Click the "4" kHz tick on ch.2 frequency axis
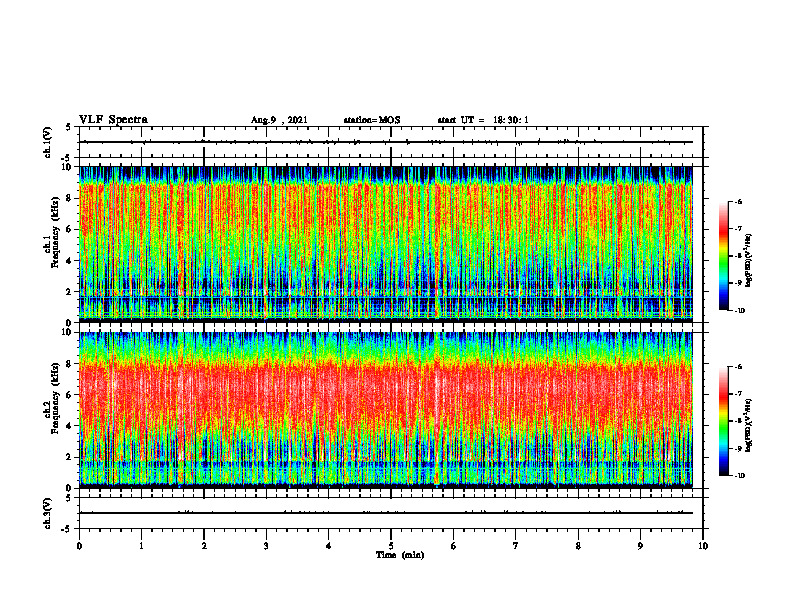 tap(69, 426)
